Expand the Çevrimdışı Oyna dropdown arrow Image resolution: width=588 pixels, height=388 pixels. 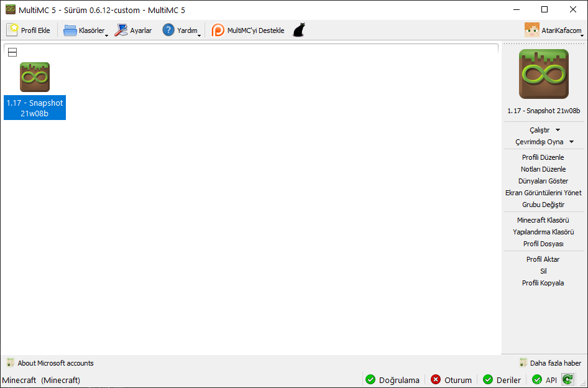(571, 142)
